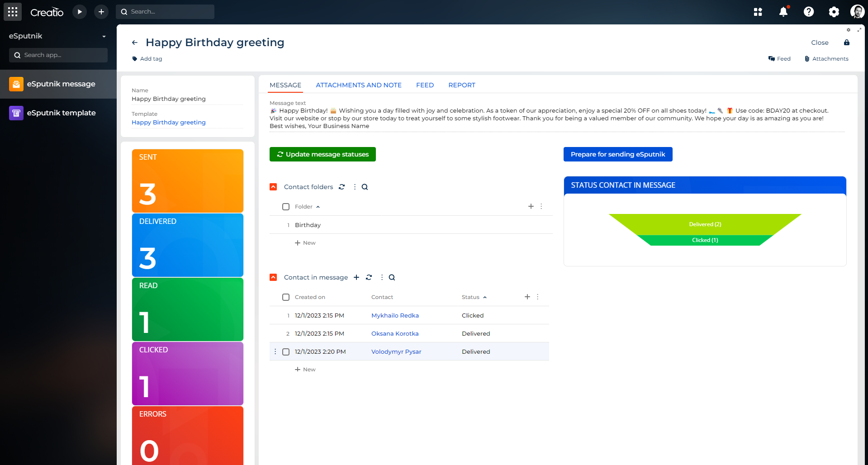The height and width of the screenshot is (465, 868).
Task: Open Contact in message more options menu
Action: pyautogui.click(x=382, y=277)
